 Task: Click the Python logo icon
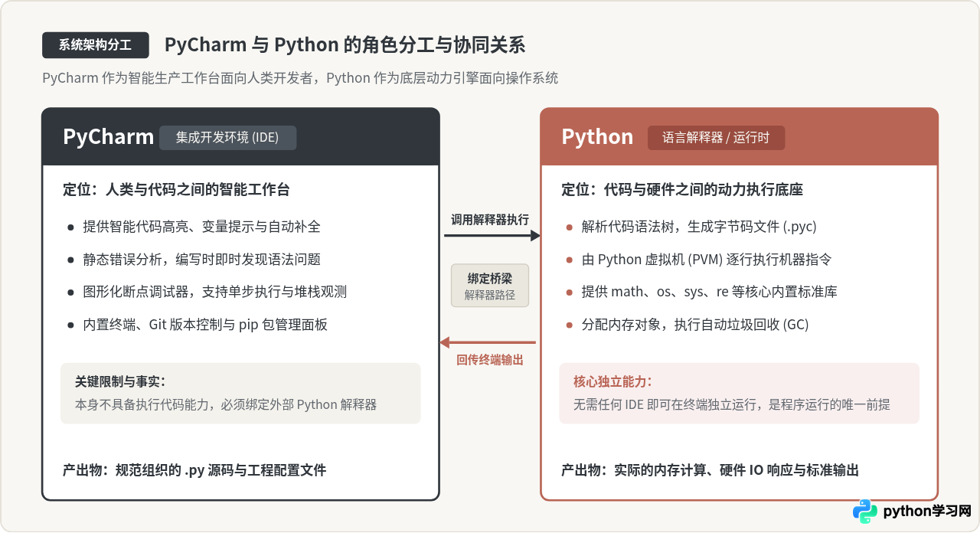[865, 512]
